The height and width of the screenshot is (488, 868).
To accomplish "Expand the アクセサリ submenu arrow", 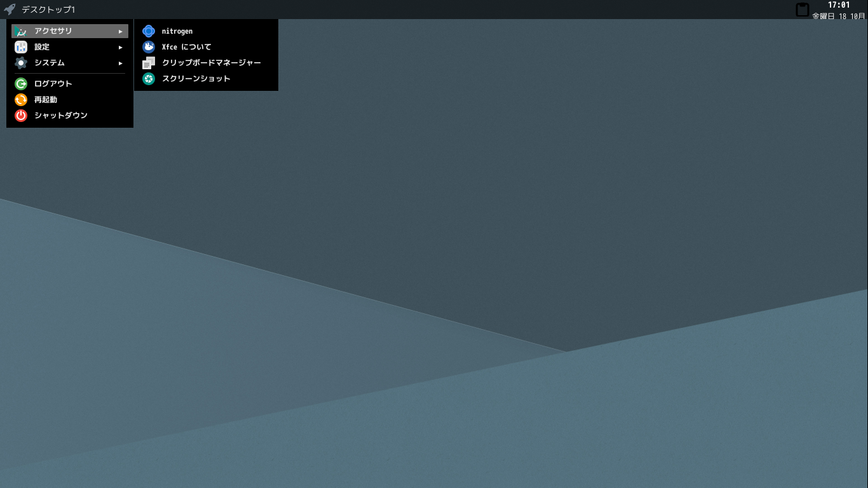I will click(121, 31).
